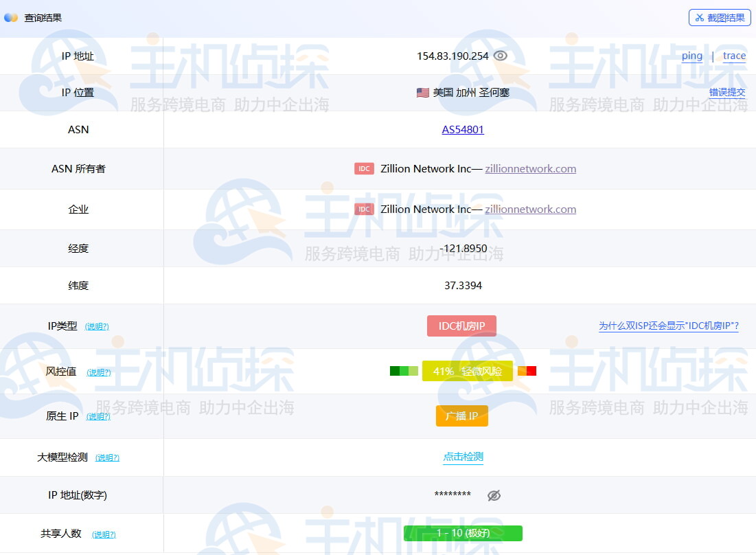
Task: Show hidden numeric IP via the crossed-eye icon
Action: [x=494, y=495]
